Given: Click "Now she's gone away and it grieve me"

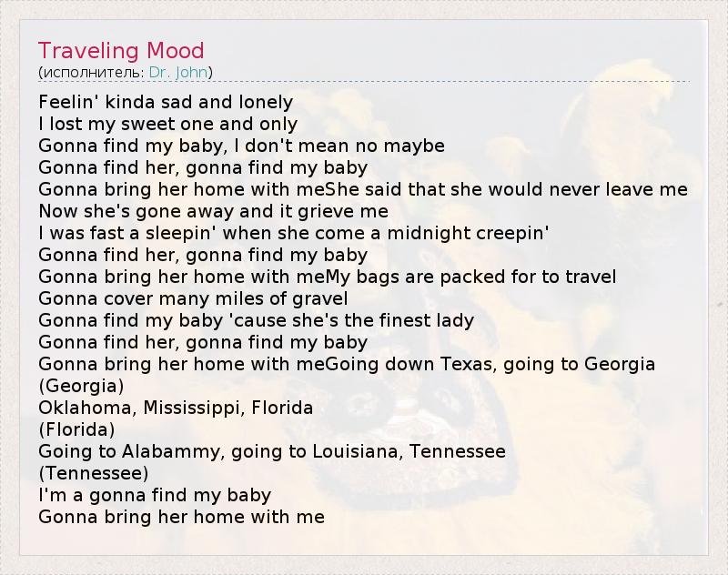Looking at the screenshot, I should (201, 211).
